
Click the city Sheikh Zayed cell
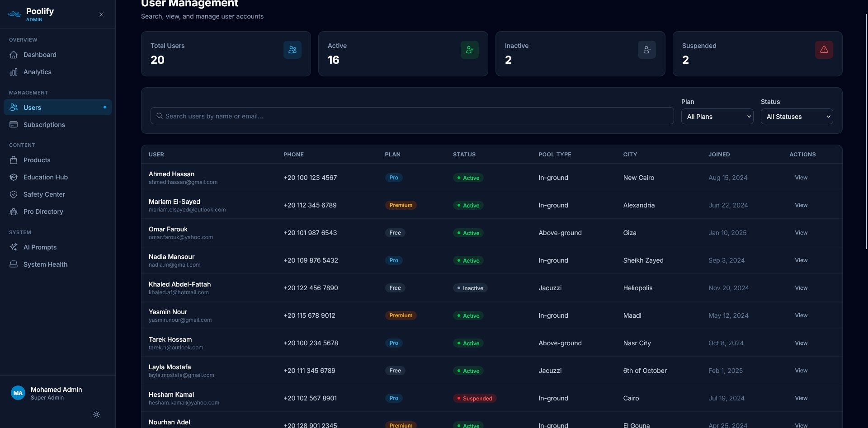pos(643,260)
